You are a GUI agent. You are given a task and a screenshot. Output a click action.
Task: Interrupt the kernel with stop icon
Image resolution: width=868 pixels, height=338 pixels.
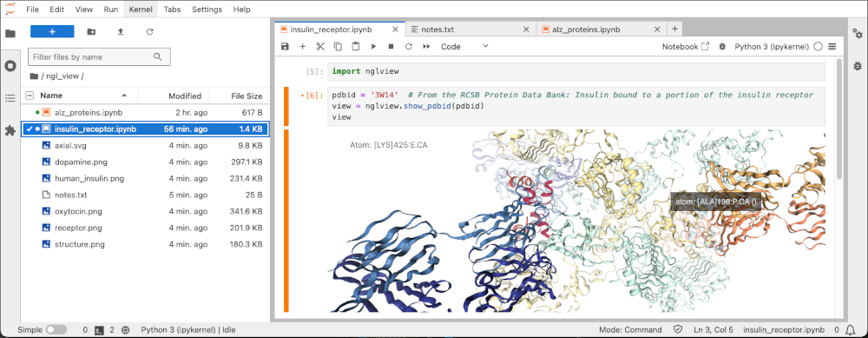(391, 47)
